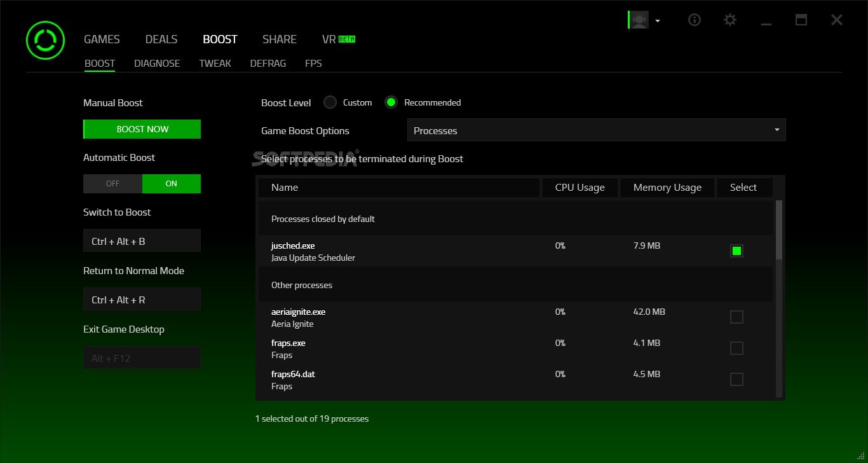Turn Automatic Boost OFF
Image resolution: width=868 pixels, height=463 pixels.
pos(112,184)
